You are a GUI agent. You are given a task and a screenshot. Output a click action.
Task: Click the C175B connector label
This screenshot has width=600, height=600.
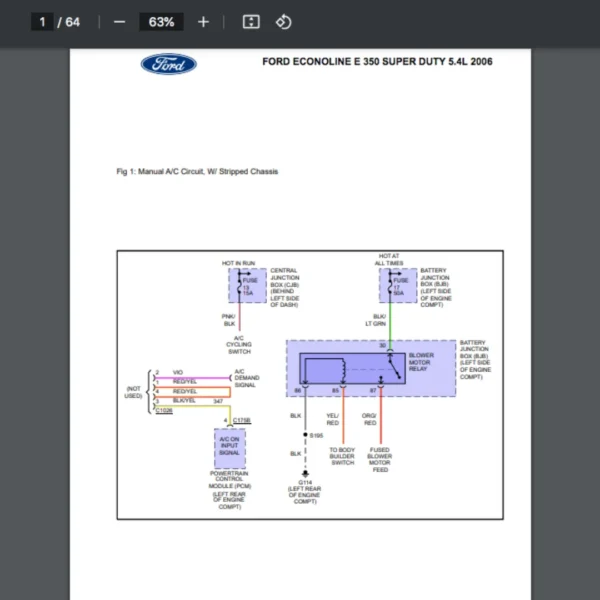coord(242,420)
